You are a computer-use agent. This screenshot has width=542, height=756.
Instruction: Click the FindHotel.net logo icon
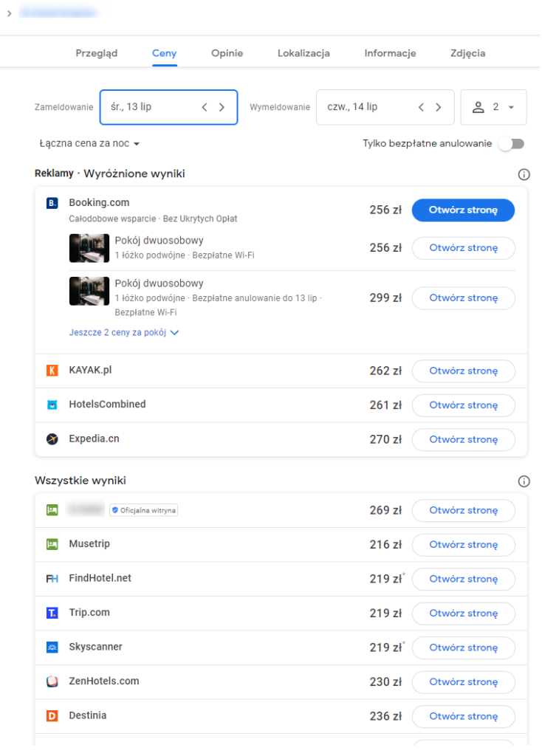pyautogui.click(x=52, y=578)
